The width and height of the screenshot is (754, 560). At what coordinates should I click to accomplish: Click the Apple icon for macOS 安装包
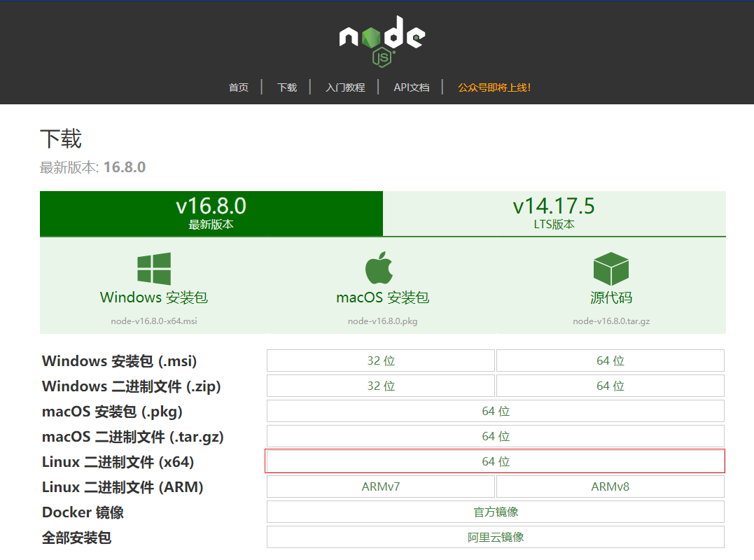381,266
